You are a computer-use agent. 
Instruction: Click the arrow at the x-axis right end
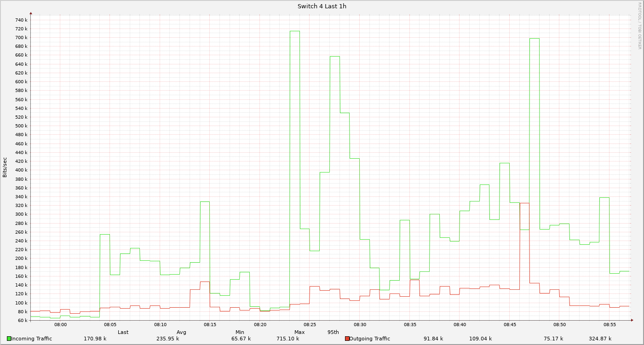(632, 320)
